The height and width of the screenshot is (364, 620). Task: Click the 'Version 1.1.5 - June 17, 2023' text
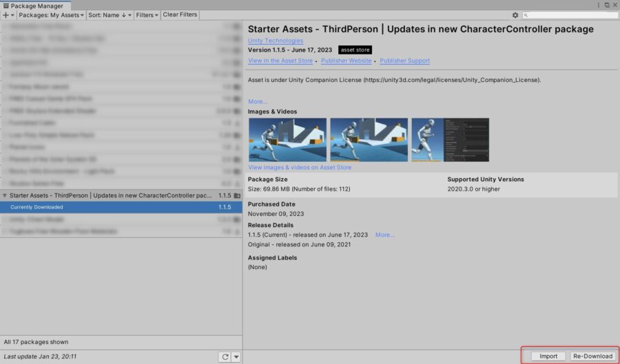(290, 50)
